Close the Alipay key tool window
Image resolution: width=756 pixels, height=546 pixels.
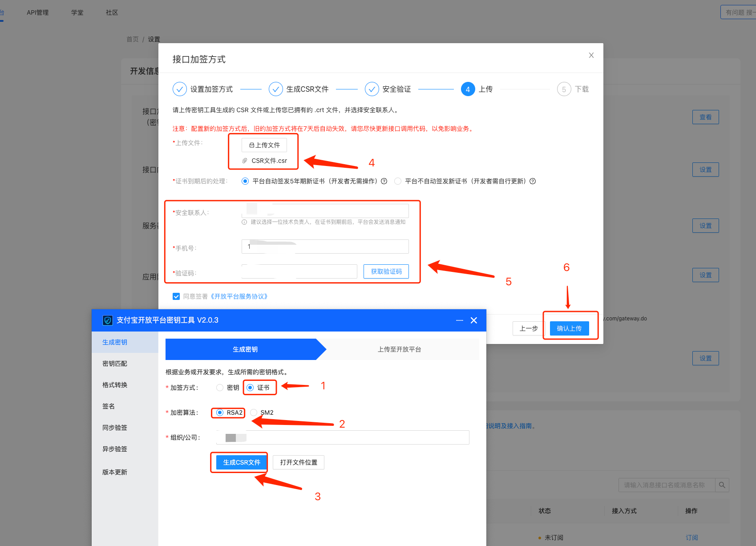(474, 320)
